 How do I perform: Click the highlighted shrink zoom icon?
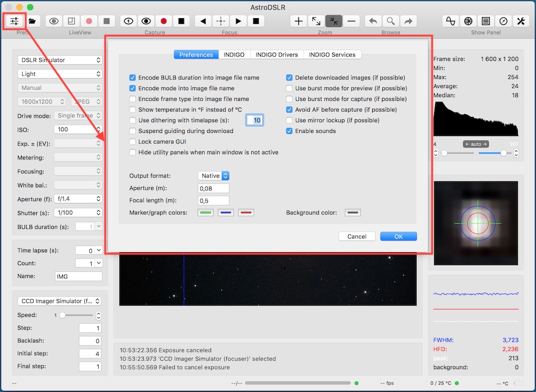[x=334, y=21]
